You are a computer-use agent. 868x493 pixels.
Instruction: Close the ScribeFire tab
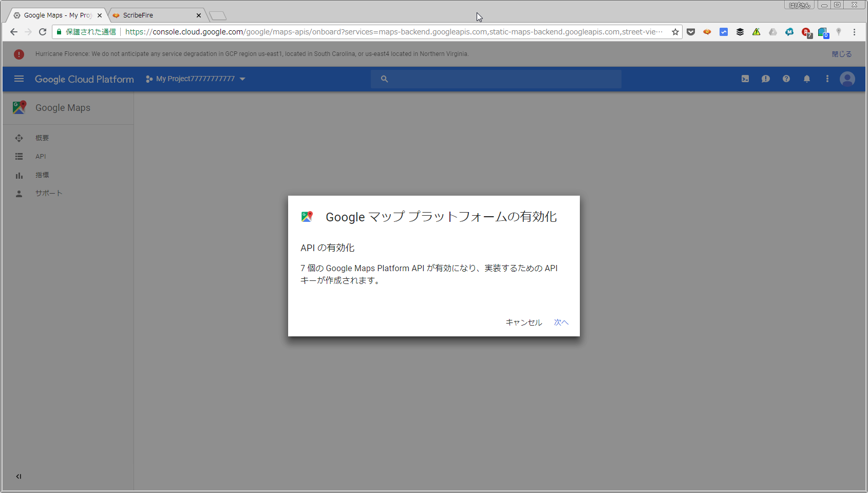[199, 15]
